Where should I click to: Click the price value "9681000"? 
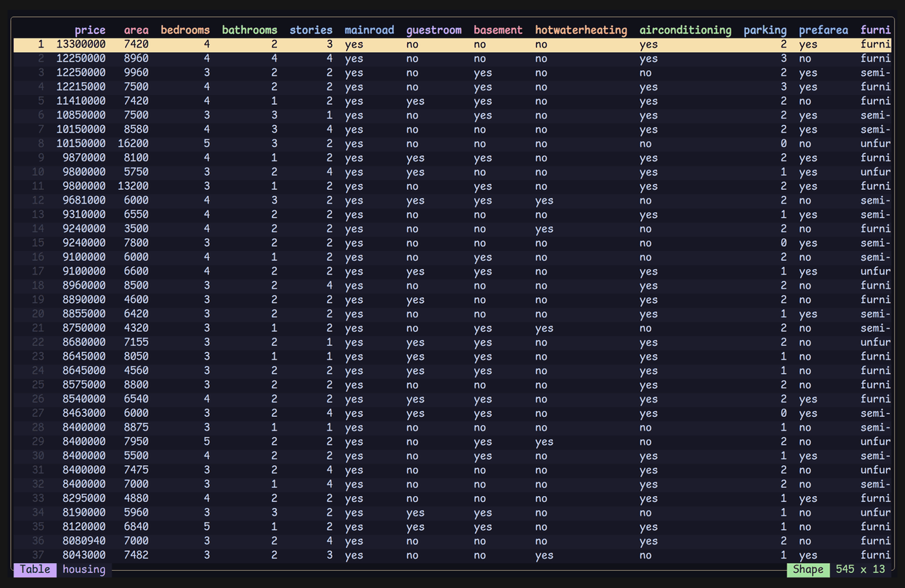(84, 201)
